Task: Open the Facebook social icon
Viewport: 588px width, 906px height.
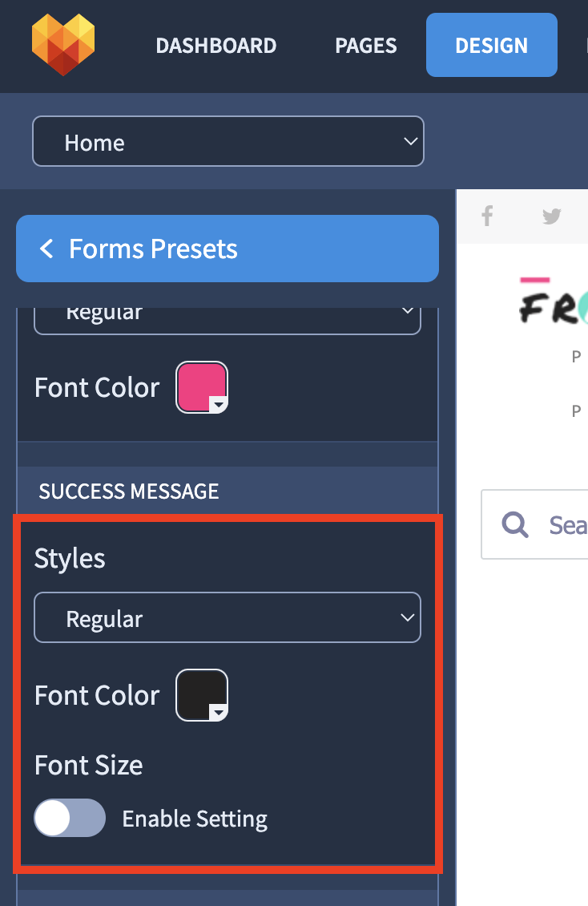Action: (x=488, y=216)
